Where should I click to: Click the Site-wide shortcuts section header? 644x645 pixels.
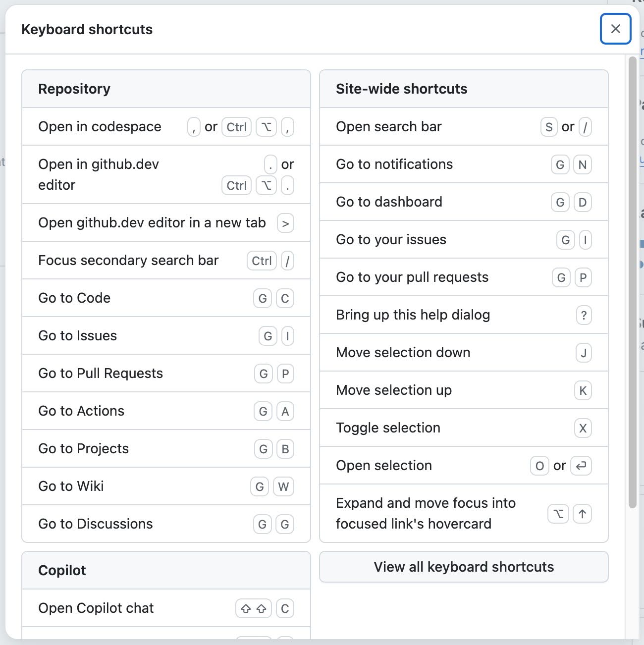pyautogui.click(x=464, y=89)
